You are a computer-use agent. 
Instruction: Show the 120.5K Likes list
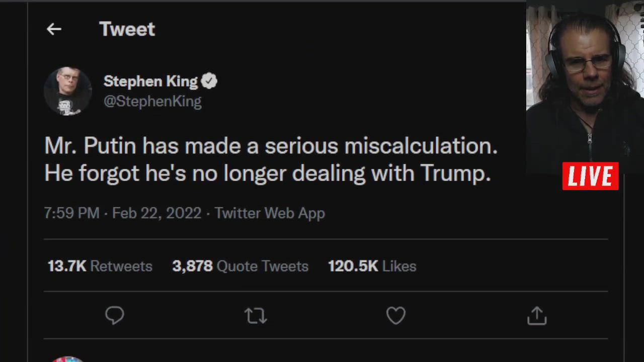click(372, 266)
